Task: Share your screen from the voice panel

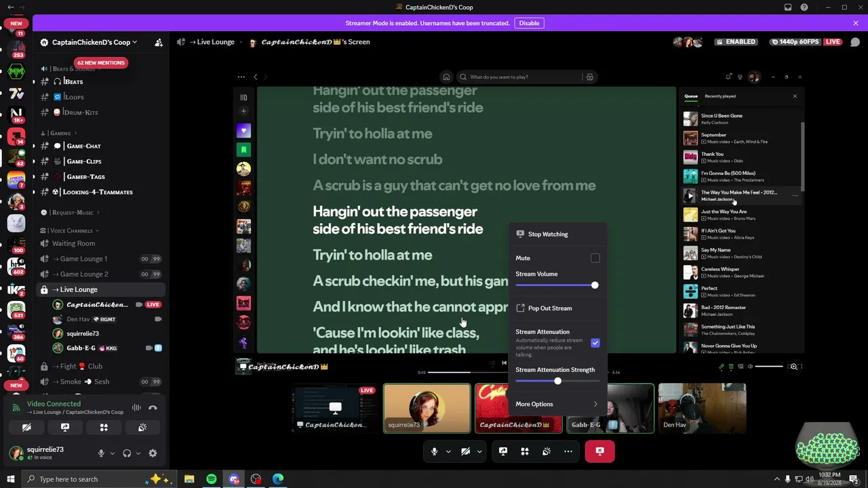Action: click(x=65, y=428)
